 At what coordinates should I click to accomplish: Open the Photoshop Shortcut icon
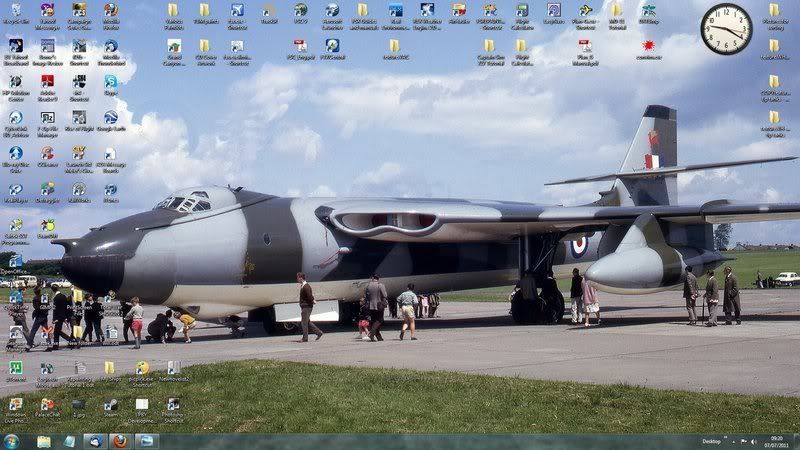pyautogui.click(x=173, y=411)
